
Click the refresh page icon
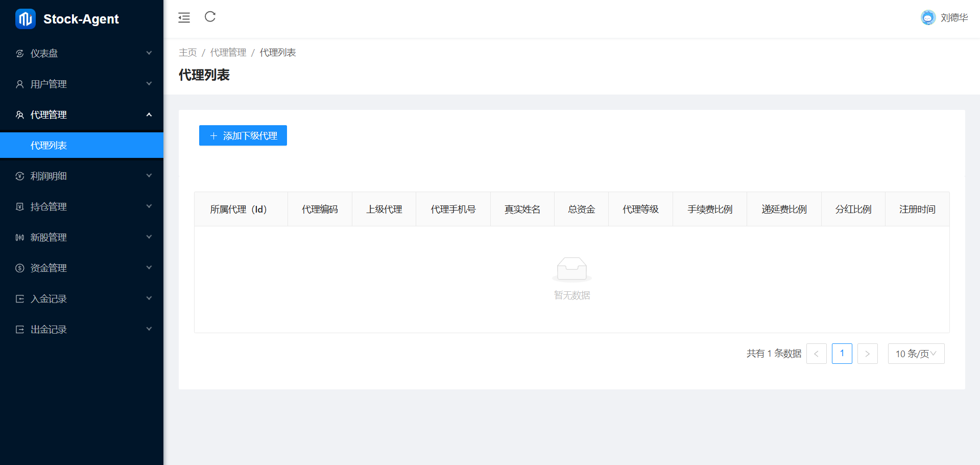(x=210, y=17)
